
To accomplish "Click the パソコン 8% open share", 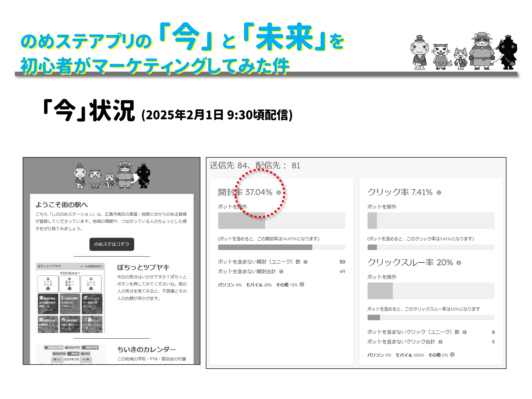I will (230, 285).
